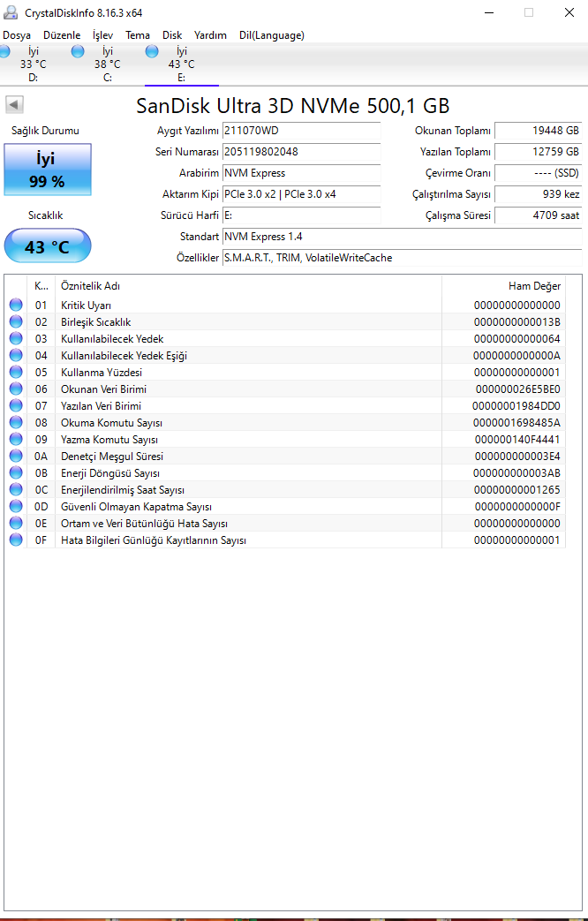Click the Seri Numarası field 205119802048

tap(302, 152)
